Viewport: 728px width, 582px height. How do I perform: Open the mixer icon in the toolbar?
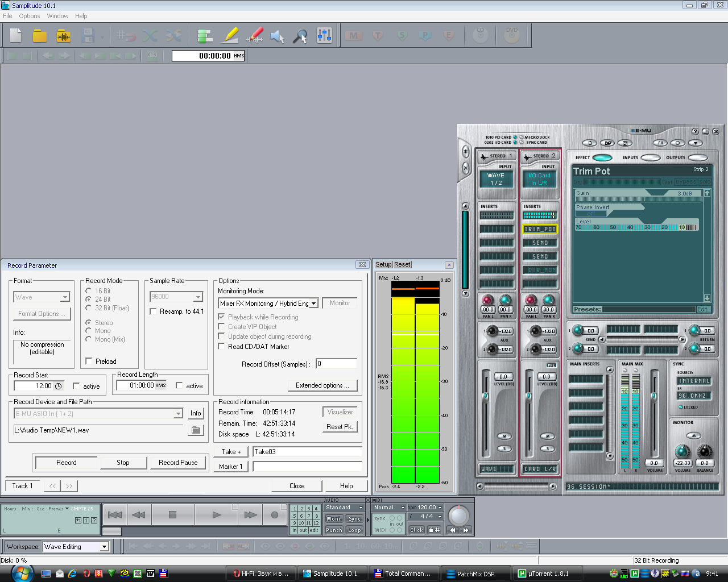click(324, 36)
